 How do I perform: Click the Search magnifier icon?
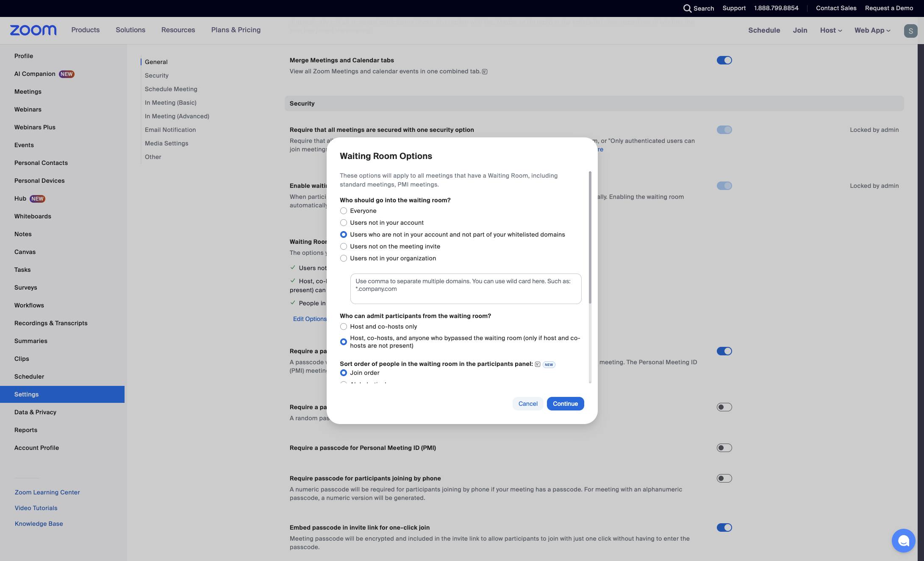(x=687, y=8)
